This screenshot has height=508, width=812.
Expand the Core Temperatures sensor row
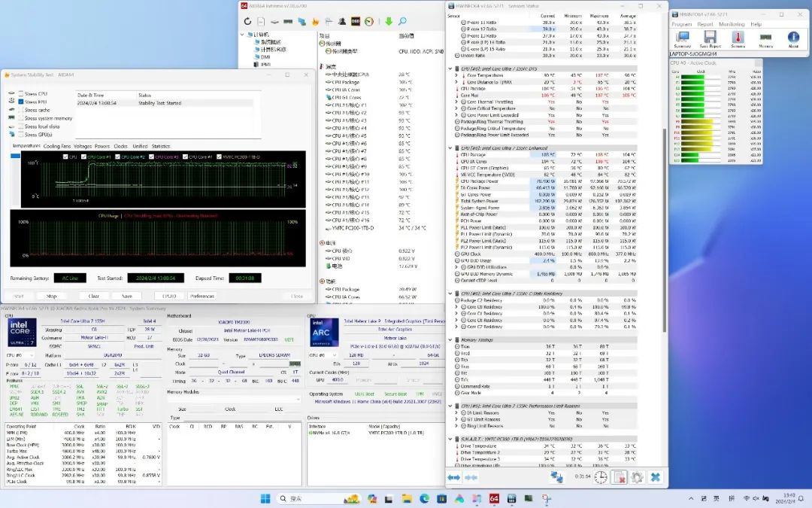pyautogui.click(x=456, y=75)
